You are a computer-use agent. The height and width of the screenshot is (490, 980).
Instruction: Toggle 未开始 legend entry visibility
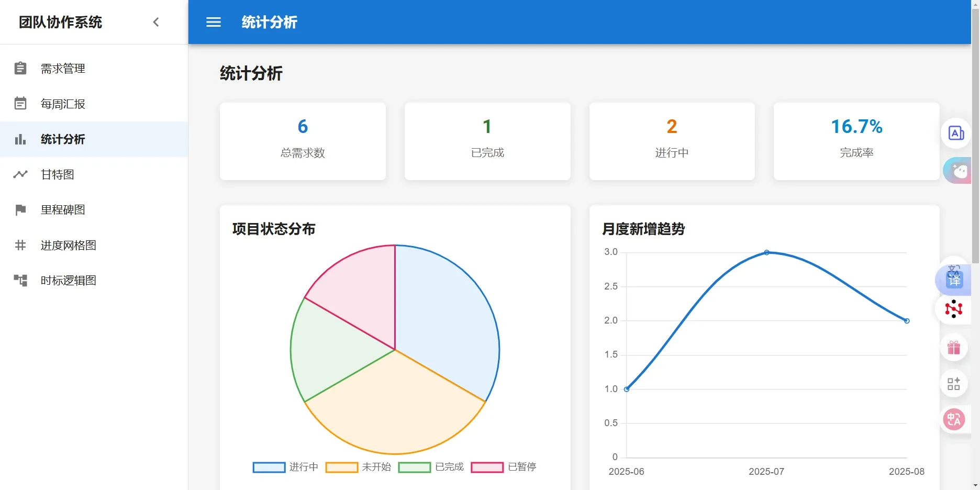pos(358,467)
